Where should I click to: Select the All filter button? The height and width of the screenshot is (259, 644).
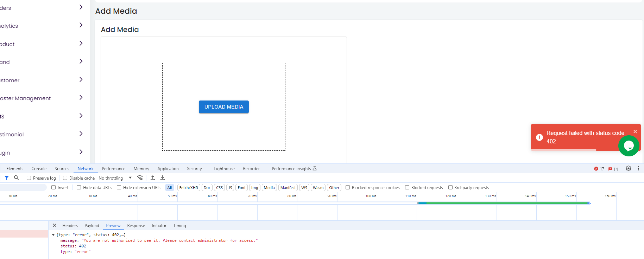170,188
